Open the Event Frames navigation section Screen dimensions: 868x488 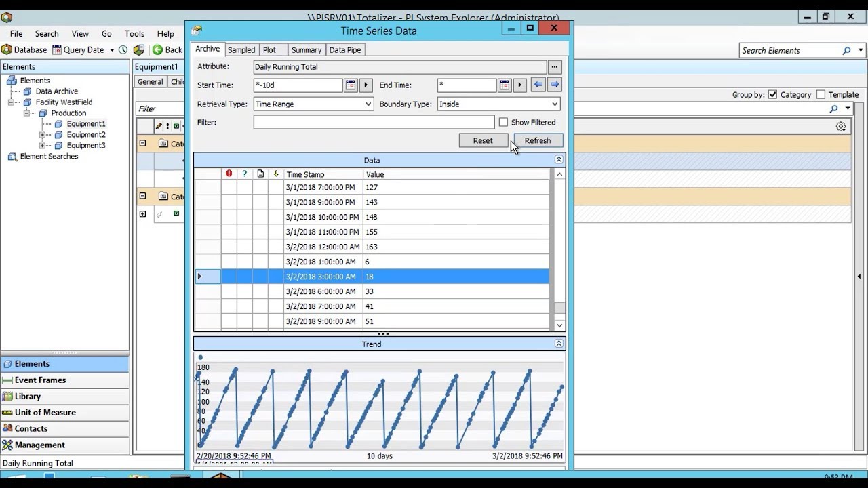(64, 380)
